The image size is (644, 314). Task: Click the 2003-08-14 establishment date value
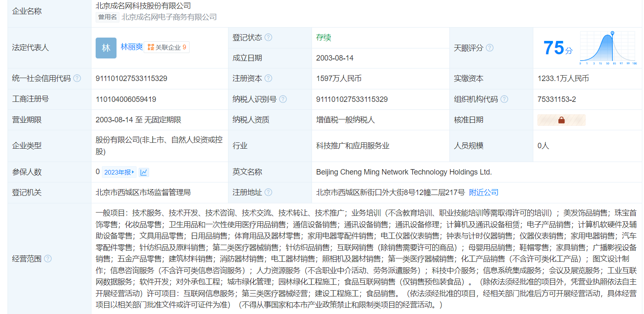(335, 58)
